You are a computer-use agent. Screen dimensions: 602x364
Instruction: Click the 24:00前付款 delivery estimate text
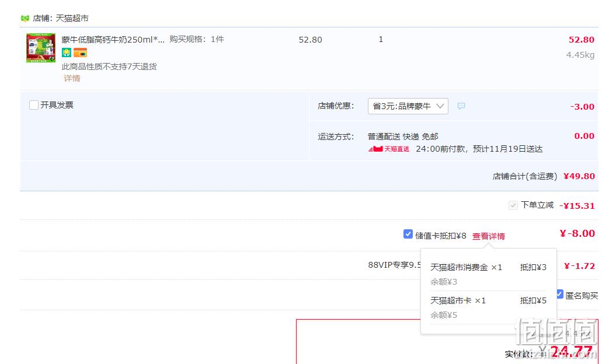tap(479, 149)
